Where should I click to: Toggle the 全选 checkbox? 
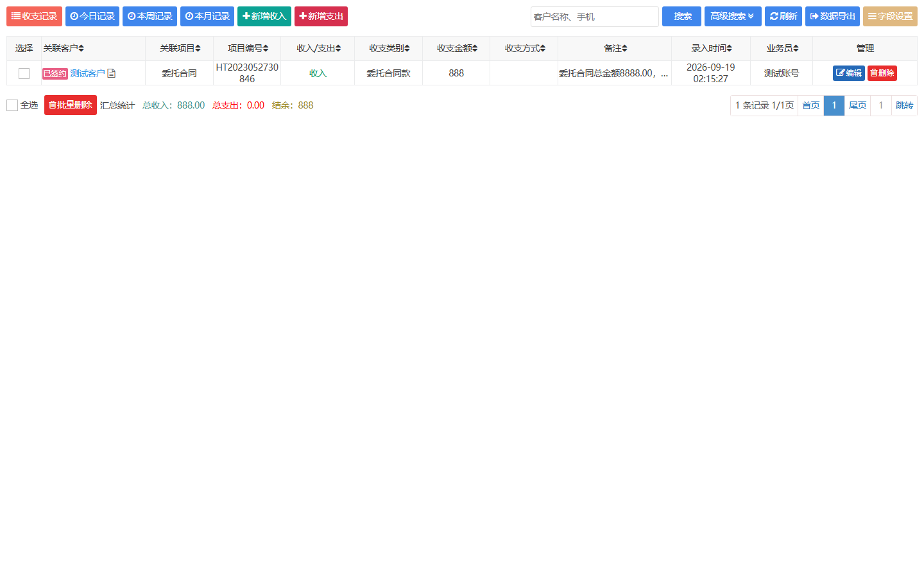pos(12,105)
